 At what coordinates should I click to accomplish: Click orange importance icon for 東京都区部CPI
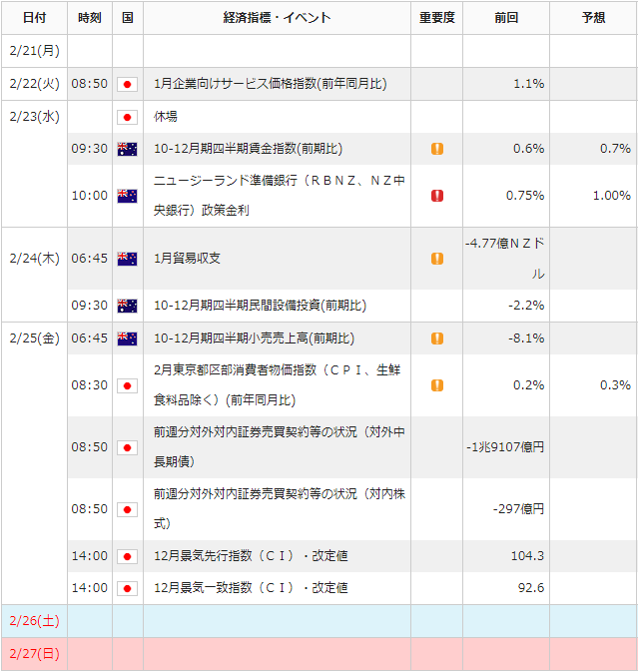(437, 385)
